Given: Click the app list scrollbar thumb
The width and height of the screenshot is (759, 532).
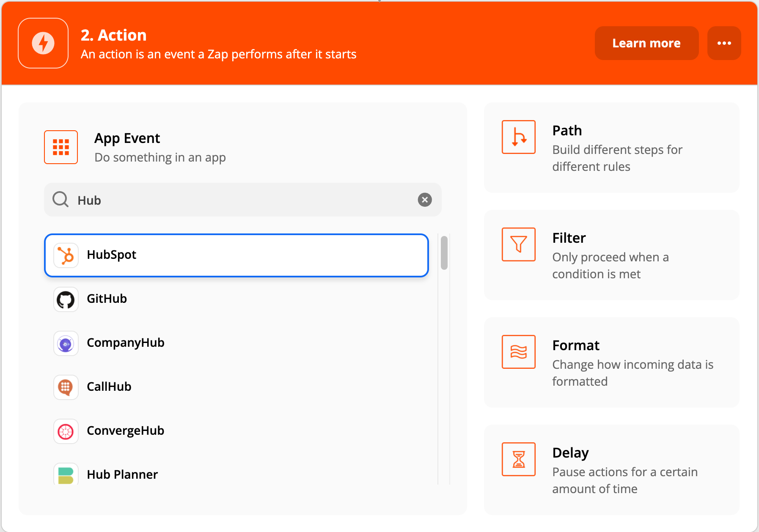Looking at the screenshot, I should point(444,253).
